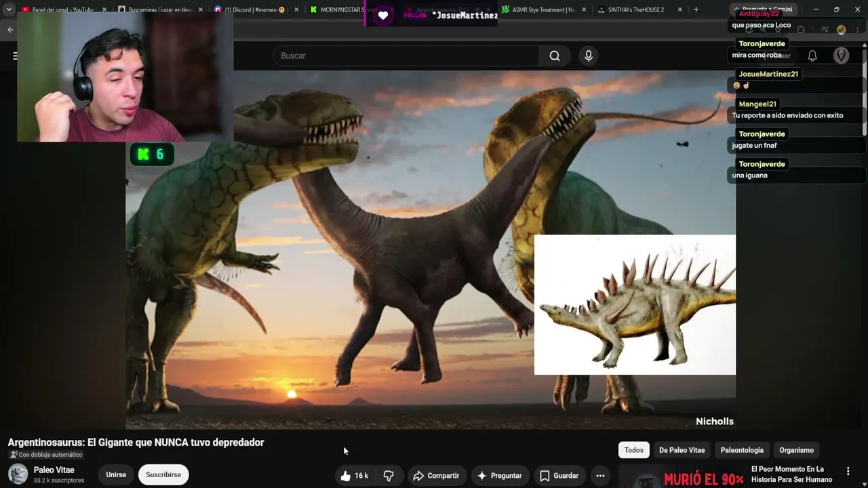Switch to ASMR Stye Treatment tab
868x488 pixels.
[544, 9]
